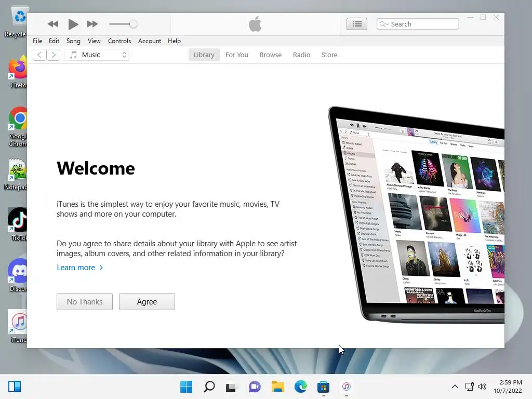Open File Explorer from the taskbar
The width and height of the screenshot is (532, 399).
click(x=277, y=387)
